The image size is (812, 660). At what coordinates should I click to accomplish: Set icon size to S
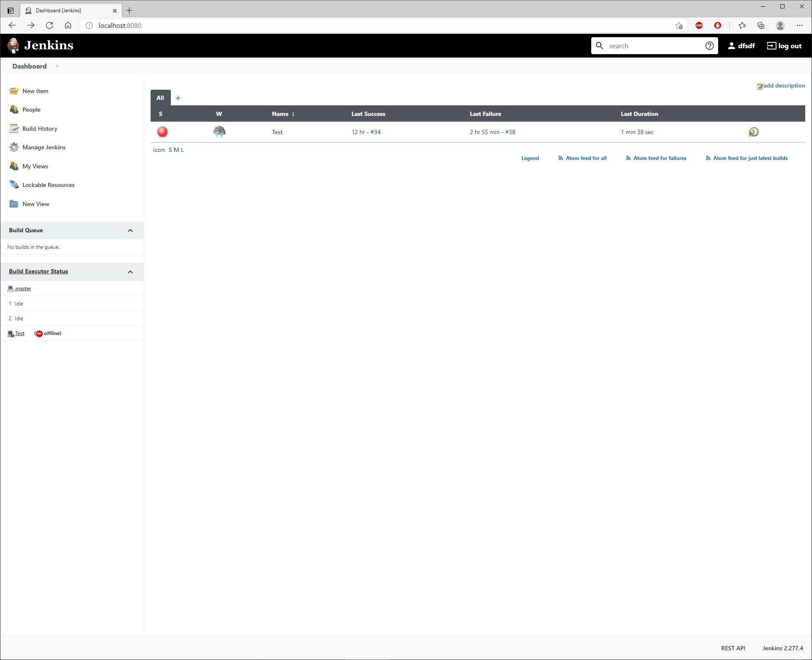(170, 150)
